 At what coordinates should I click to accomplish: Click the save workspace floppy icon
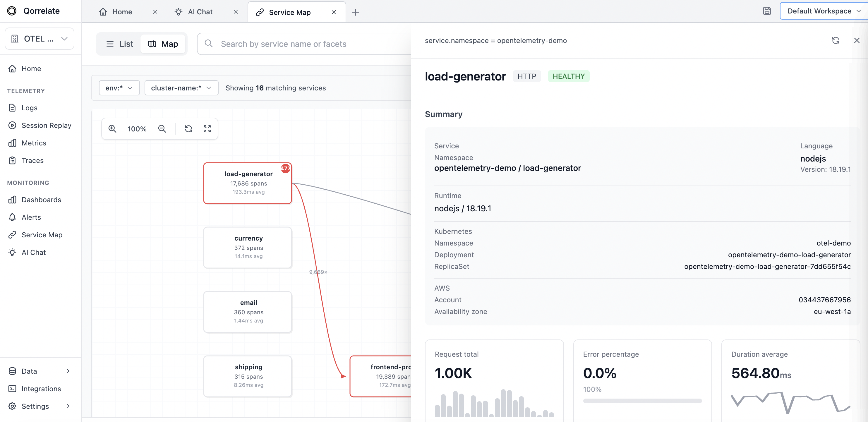tap(767, 11)
